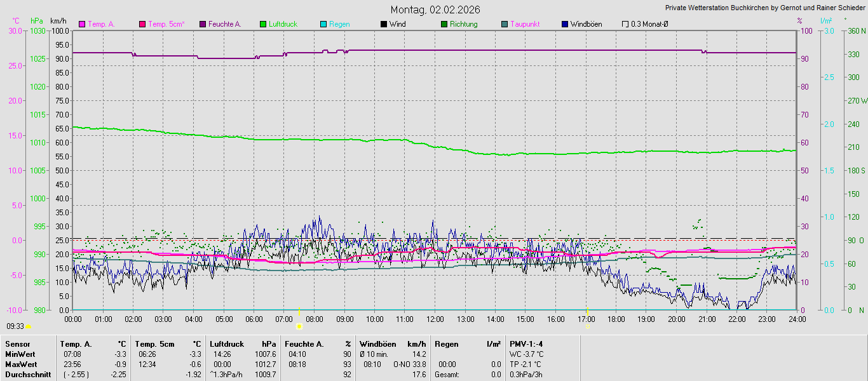
Task: Click the purple Feuchte A. legend square
Action: tap(203, 24)
